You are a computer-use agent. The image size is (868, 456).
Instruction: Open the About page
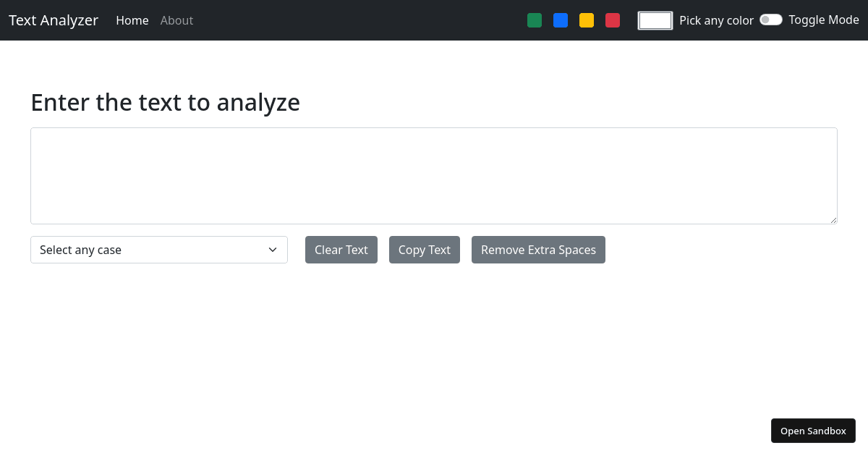176,20
